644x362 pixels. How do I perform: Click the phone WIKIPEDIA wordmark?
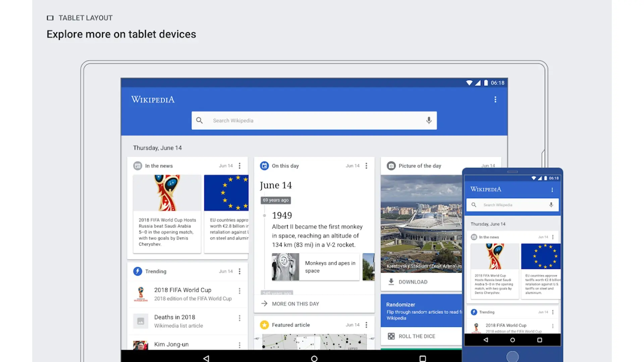click(x=486, y=189)
